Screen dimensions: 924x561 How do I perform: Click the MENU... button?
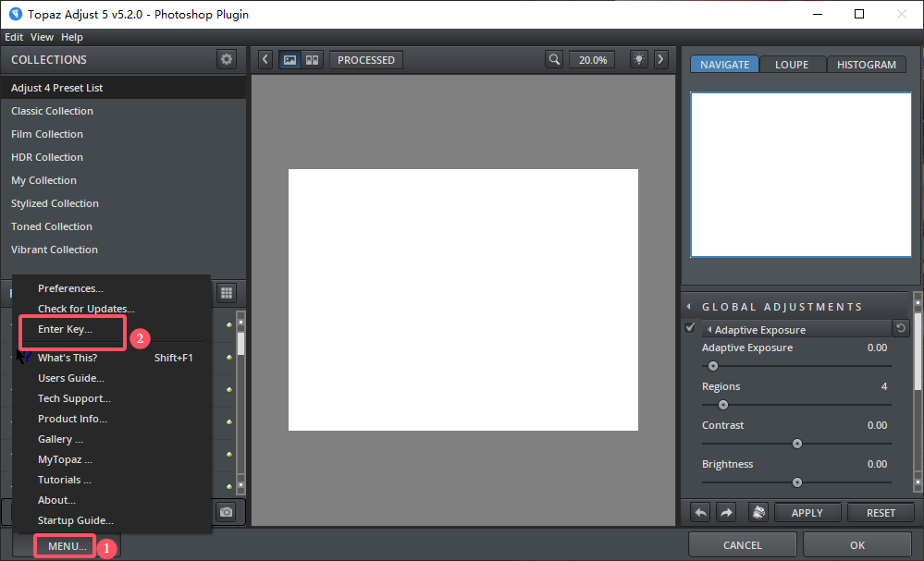click(x=67, y=546)
